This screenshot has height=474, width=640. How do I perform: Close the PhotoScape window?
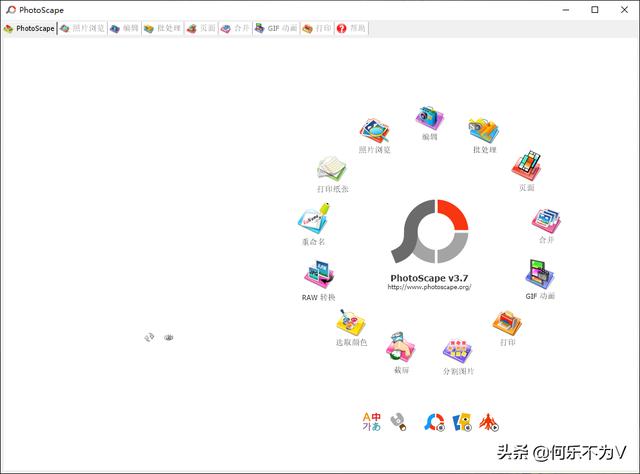624,10
